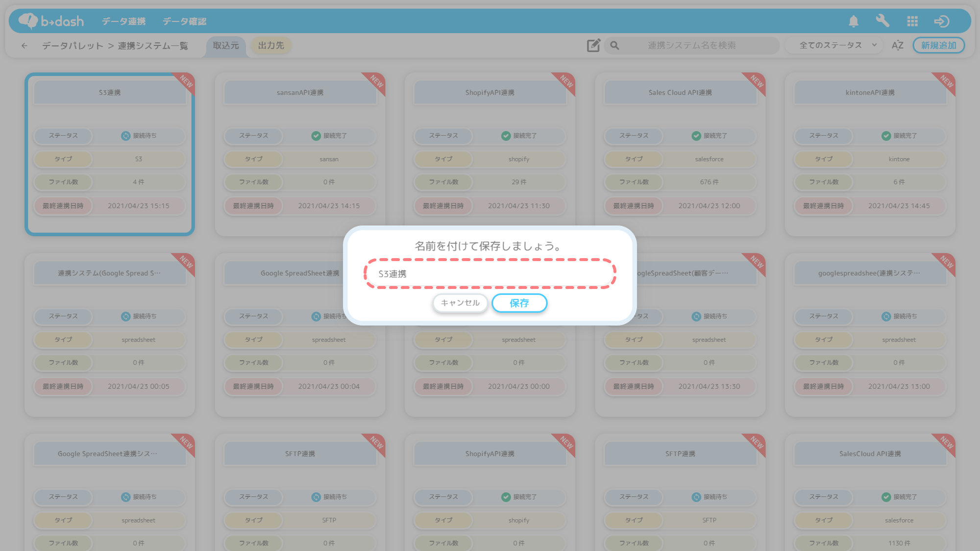Open データ確認 menu
Viewport: 980px width, 551px height.
point(184,21)
